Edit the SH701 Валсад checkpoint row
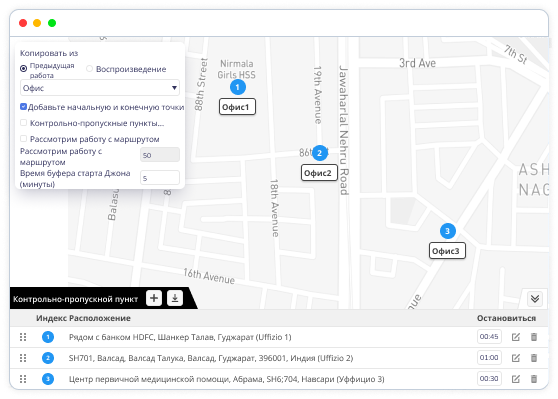 pyautogui.click(x=516, y=358)
